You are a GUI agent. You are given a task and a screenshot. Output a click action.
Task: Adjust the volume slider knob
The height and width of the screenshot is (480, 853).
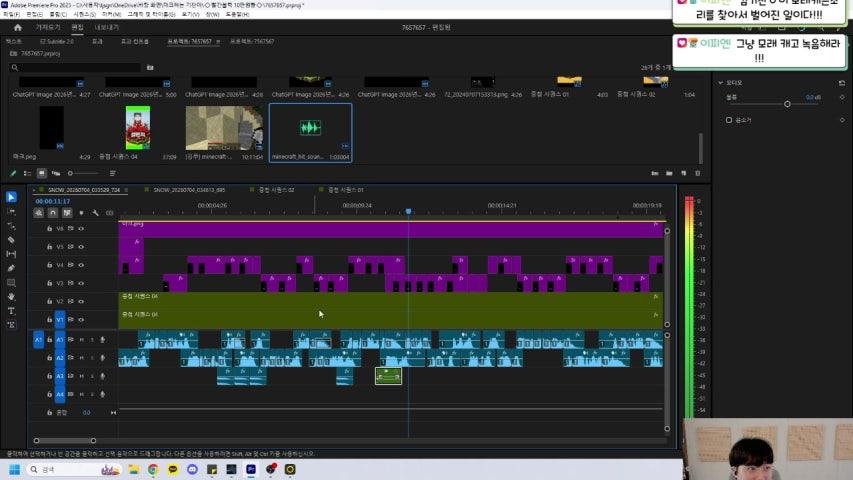[787, 104]
